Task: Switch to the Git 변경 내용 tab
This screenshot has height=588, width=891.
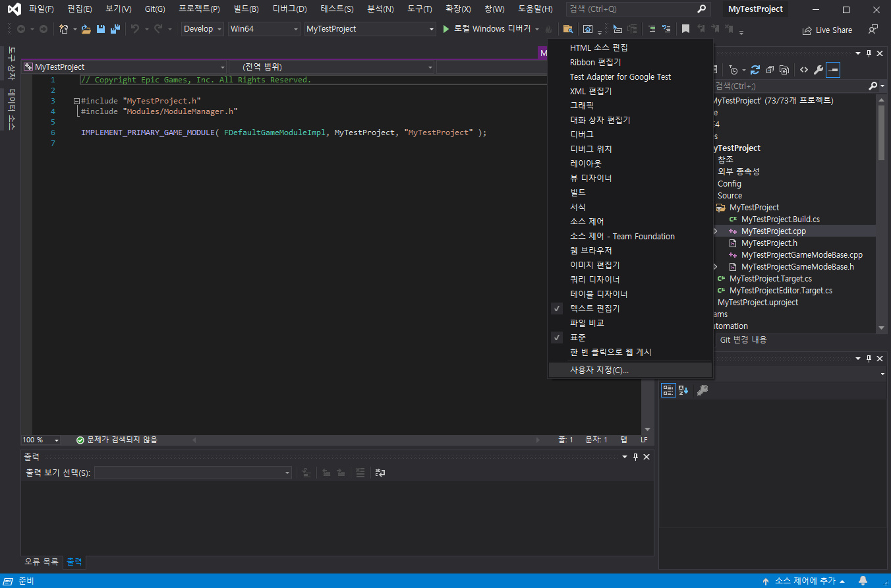Action: click(743, 340)
